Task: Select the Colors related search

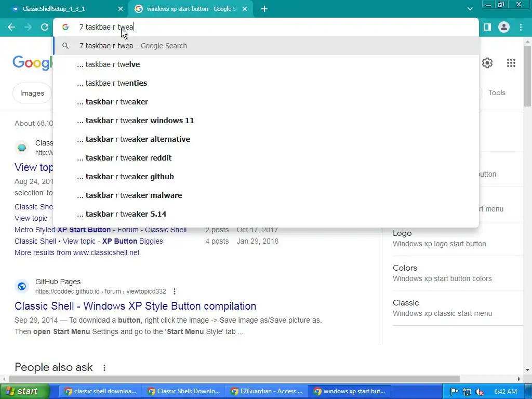Action: (457, 273)
